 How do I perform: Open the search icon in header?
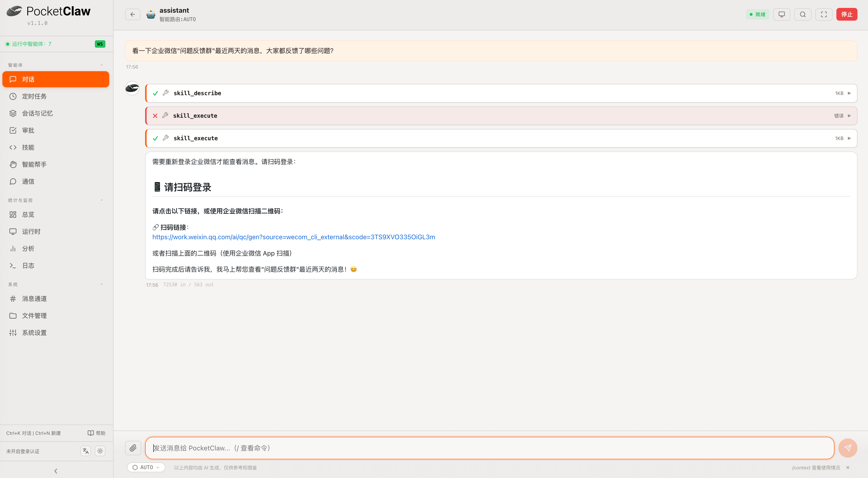[x=803, y=14]
